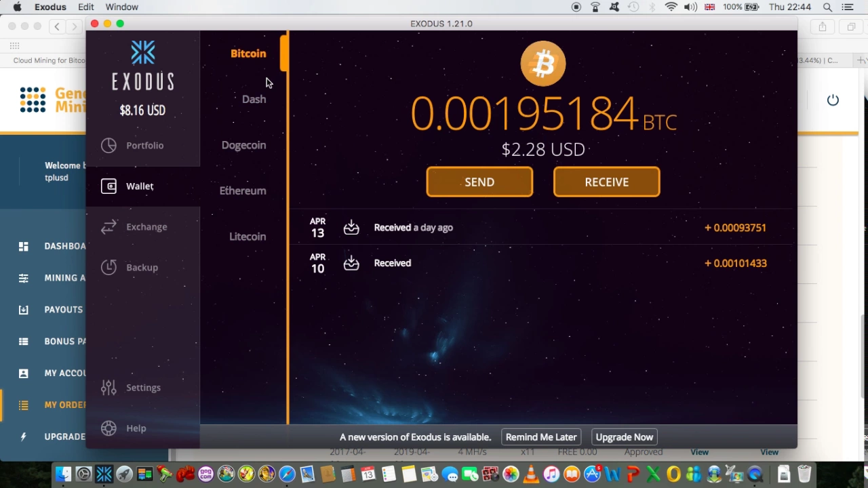Image resolution: width=868 pixels, height=488 pixels.
Task: Open Safari from the Dock
Action: (x=287, y=474)
